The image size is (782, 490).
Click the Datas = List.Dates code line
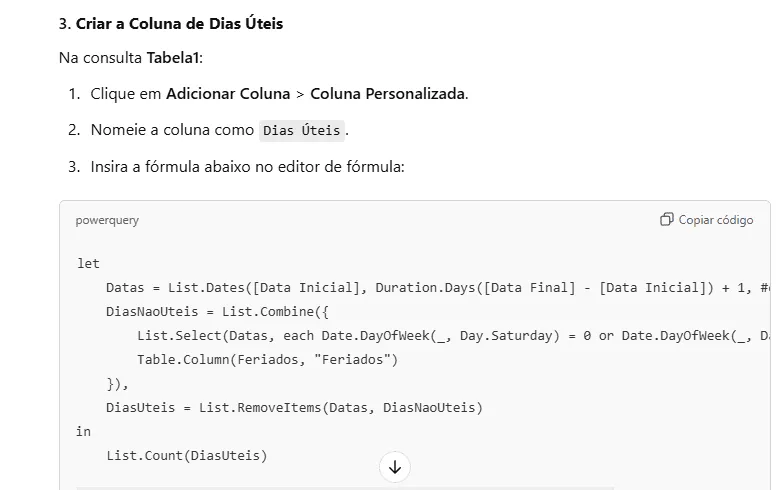click(x=438, y=288)
